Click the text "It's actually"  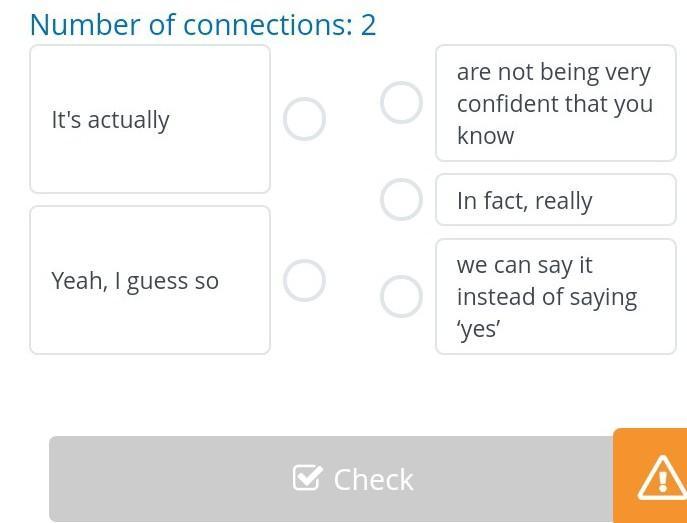(x=111, y=120)
